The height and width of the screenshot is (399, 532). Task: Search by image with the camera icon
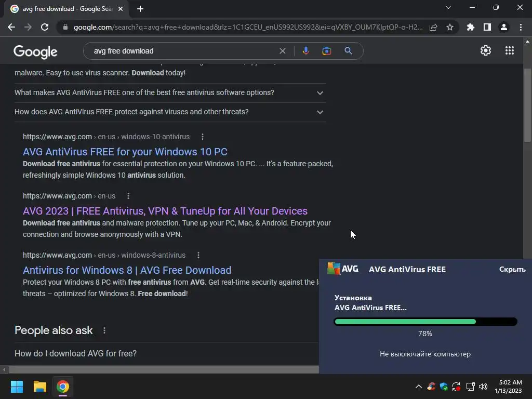click(x=326, y=51)
